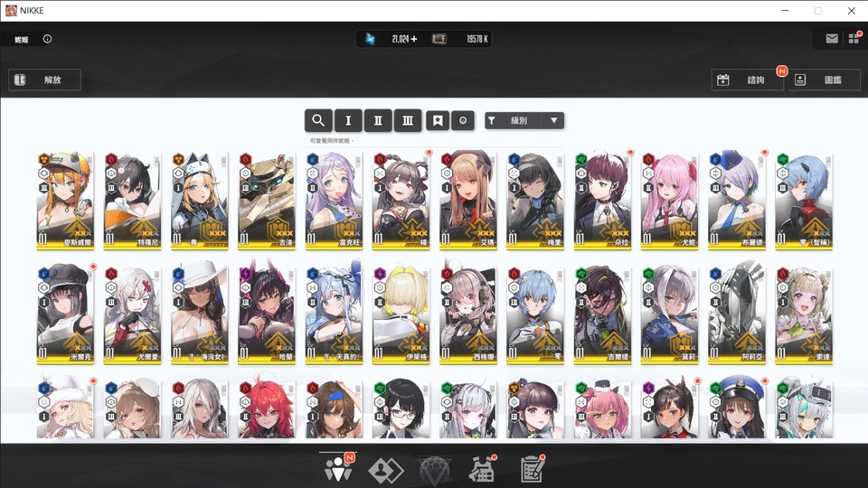
Task: Open the clipboard notes icon
Action: (531, 469)
